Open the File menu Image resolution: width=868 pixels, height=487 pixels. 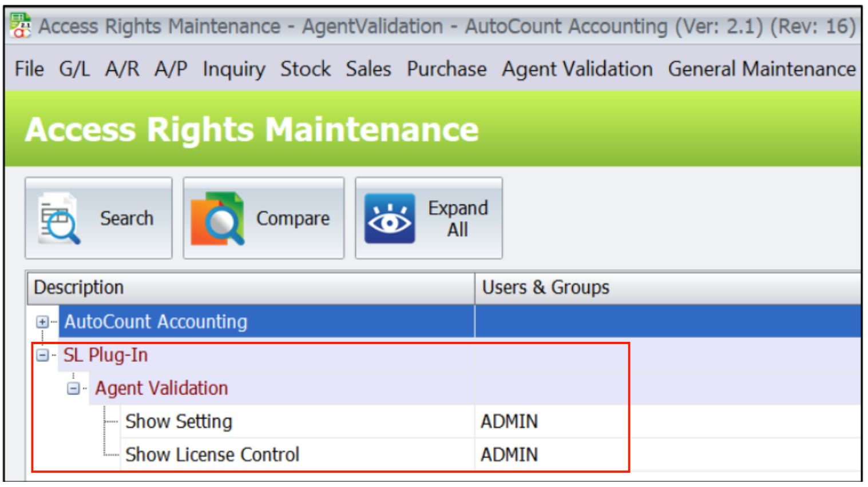(x=30, y=69)
